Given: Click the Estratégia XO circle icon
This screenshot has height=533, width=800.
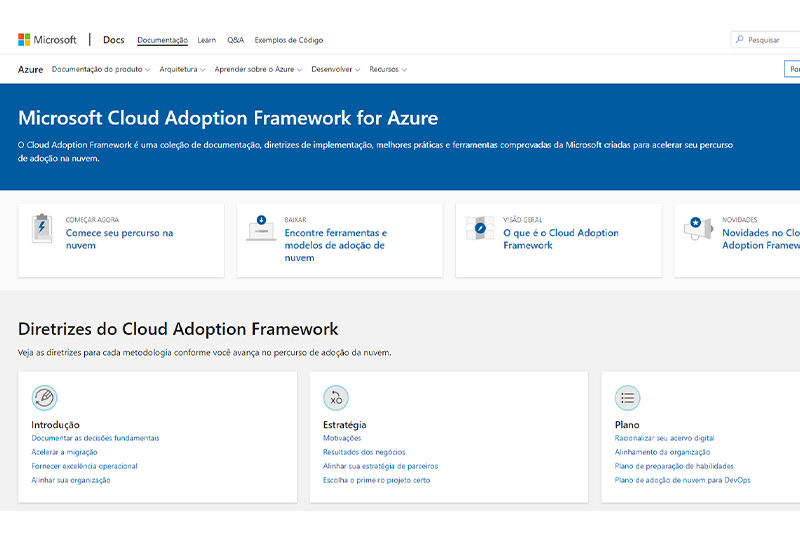Looking at the screenshot, I should 336,398.
